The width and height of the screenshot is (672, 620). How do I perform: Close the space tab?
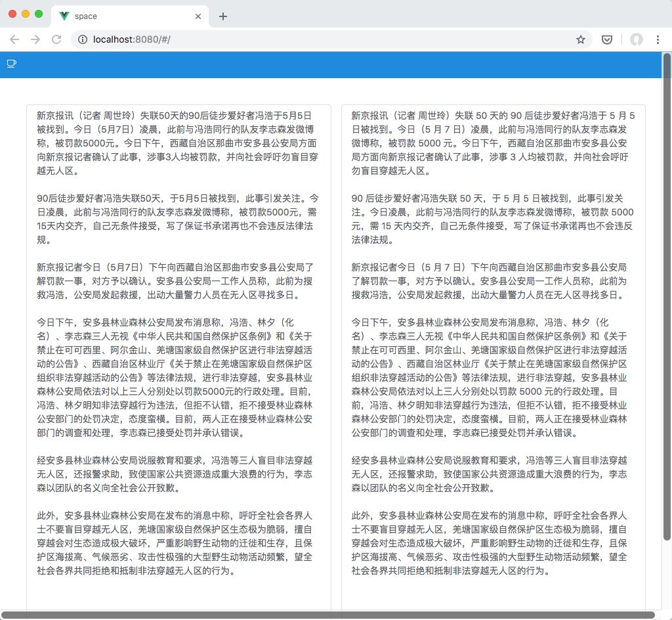pos(199,15)
